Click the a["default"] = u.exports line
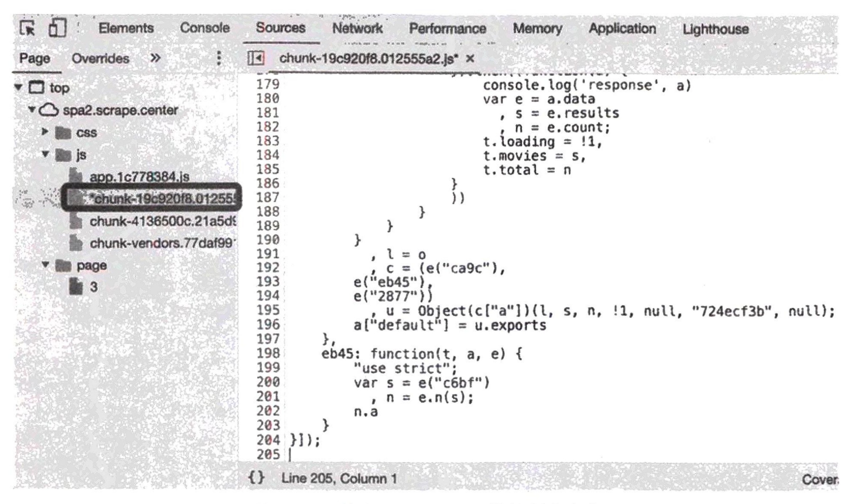 pyautogui.click(x=450, y=325)
